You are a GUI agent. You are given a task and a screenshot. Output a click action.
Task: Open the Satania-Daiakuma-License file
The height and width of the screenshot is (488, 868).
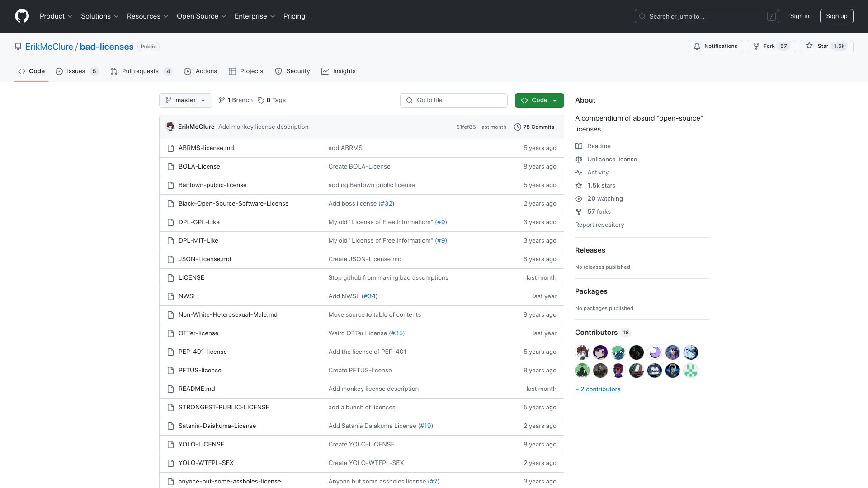click(217, 426)
